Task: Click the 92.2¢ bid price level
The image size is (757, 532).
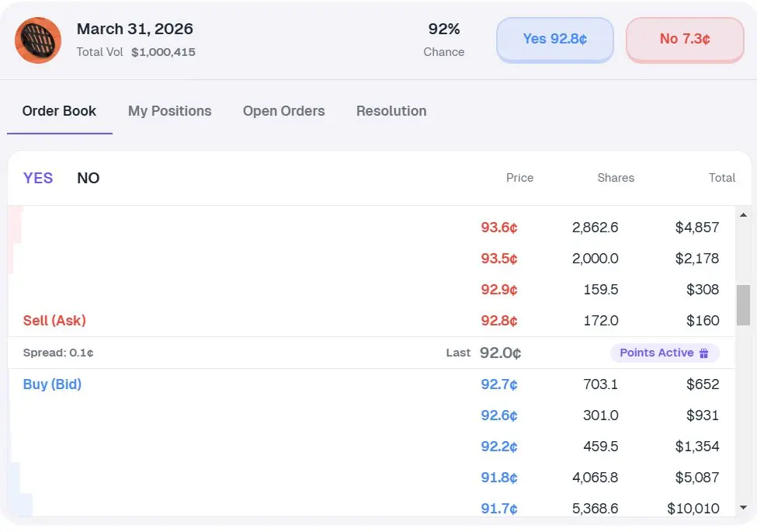Action: pos(499,447)
